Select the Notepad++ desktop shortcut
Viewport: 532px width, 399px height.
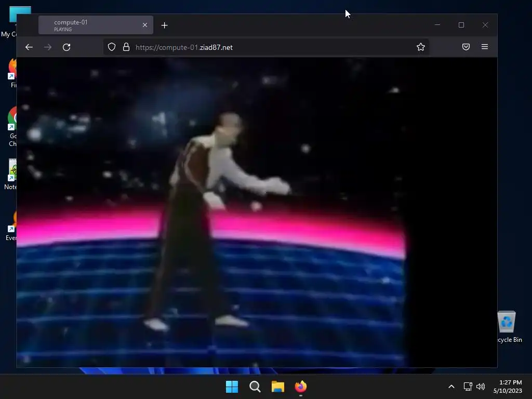coord(11,175)
